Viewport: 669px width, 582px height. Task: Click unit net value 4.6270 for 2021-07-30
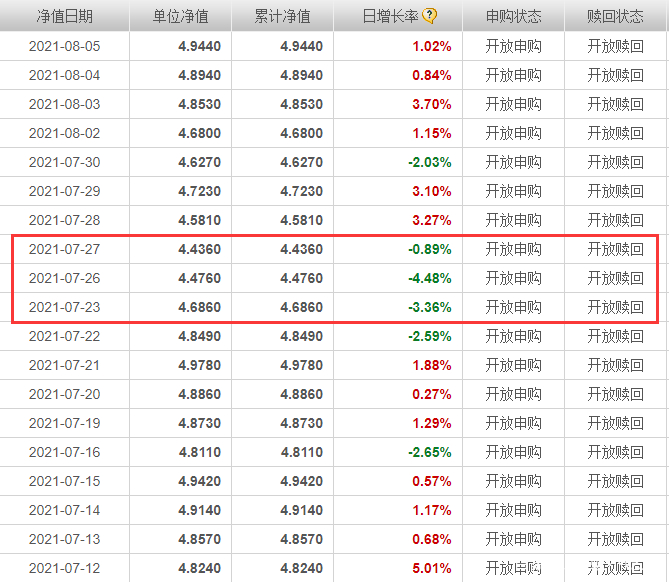point(200,162)
